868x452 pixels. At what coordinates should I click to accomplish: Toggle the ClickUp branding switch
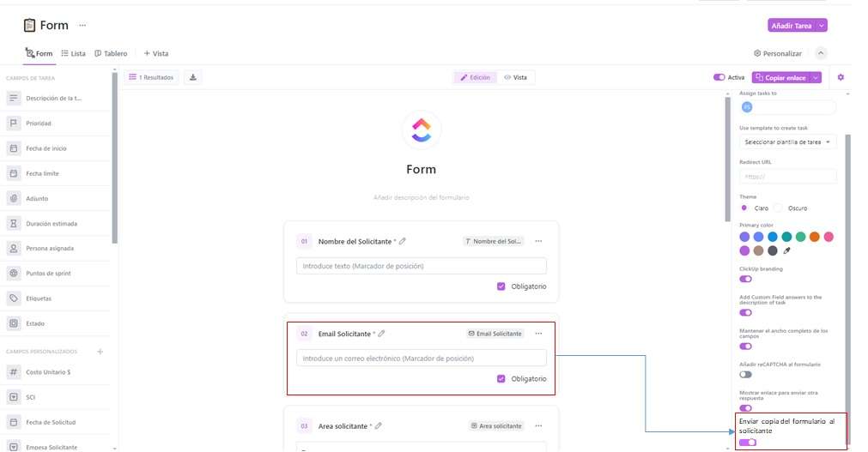745,279
